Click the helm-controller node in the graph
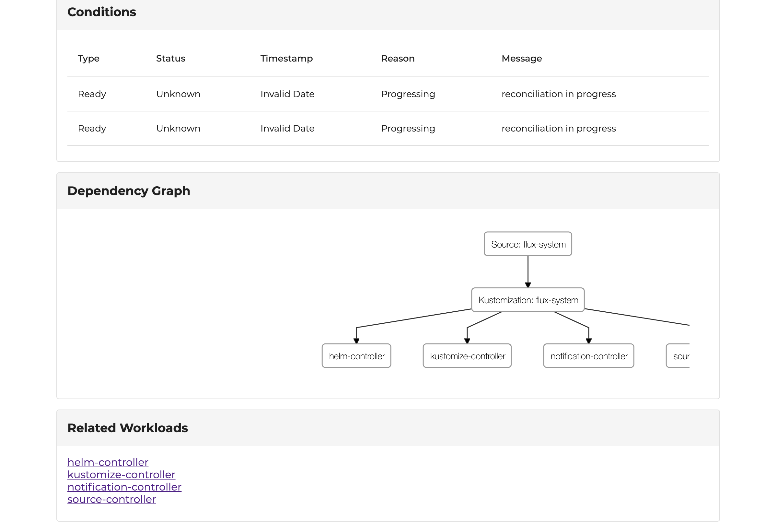 click(356, 355)
